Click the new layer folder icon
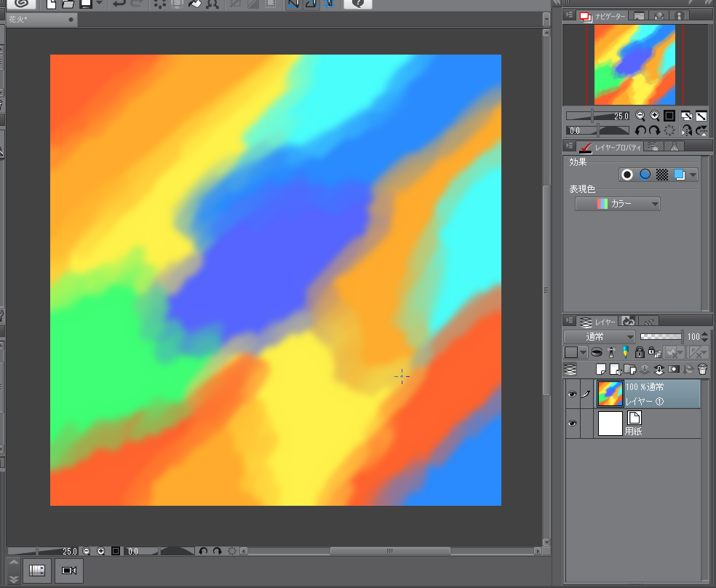Viewport: 716px width, 588px height. (x=629, y=370)
